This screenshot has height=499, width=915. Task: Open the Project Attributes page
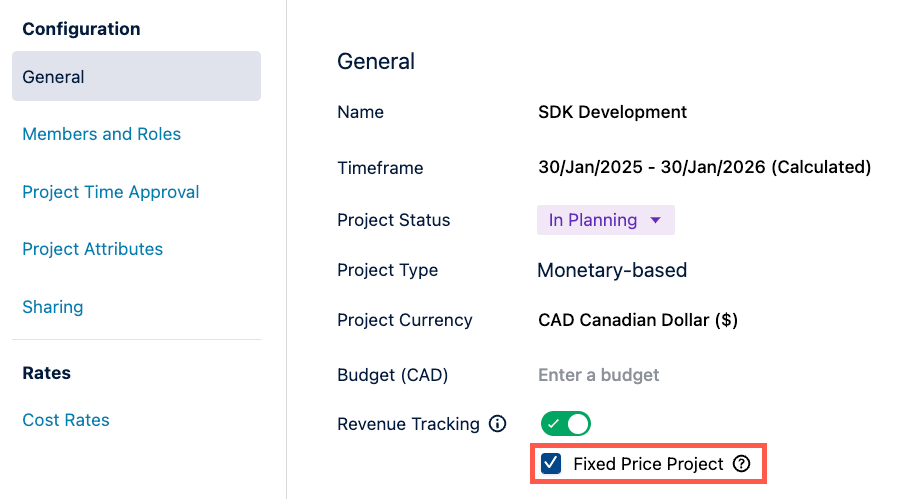92,249
